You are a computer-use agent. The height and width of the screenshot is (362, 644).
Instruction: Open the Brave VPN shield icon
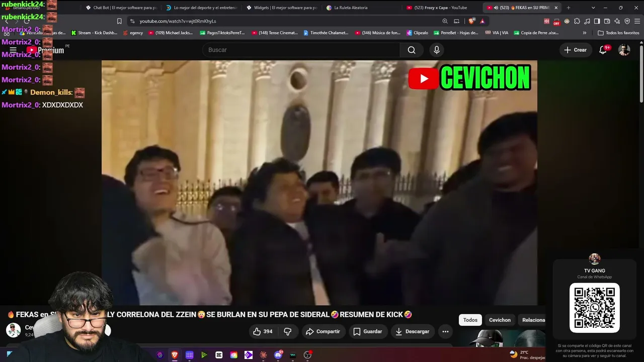click(x=627, y=21)
